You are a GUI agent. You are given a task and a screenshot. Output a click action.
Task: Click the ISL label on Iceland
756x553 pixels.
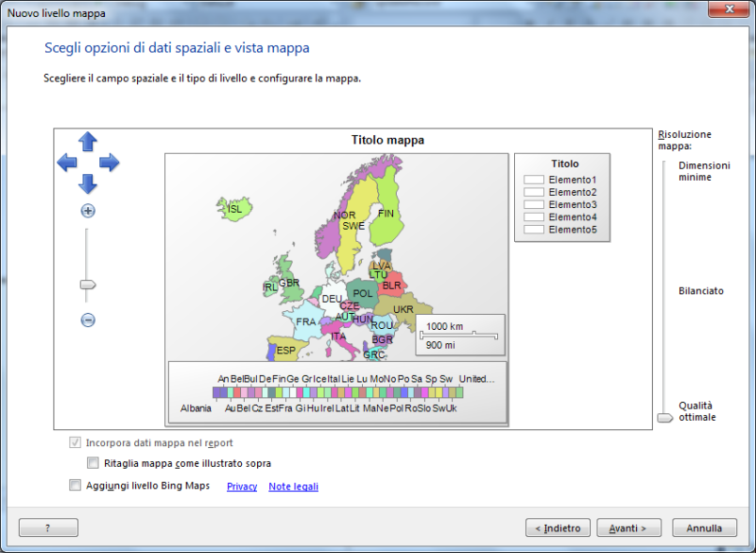(x=234, y=209)
